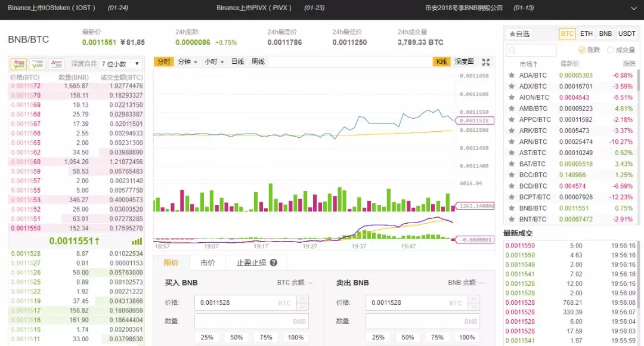This screenshot has width=644, height=346.
Task: Open the 分钟 timeframe dropdown
Action: [x=187, y=61]
